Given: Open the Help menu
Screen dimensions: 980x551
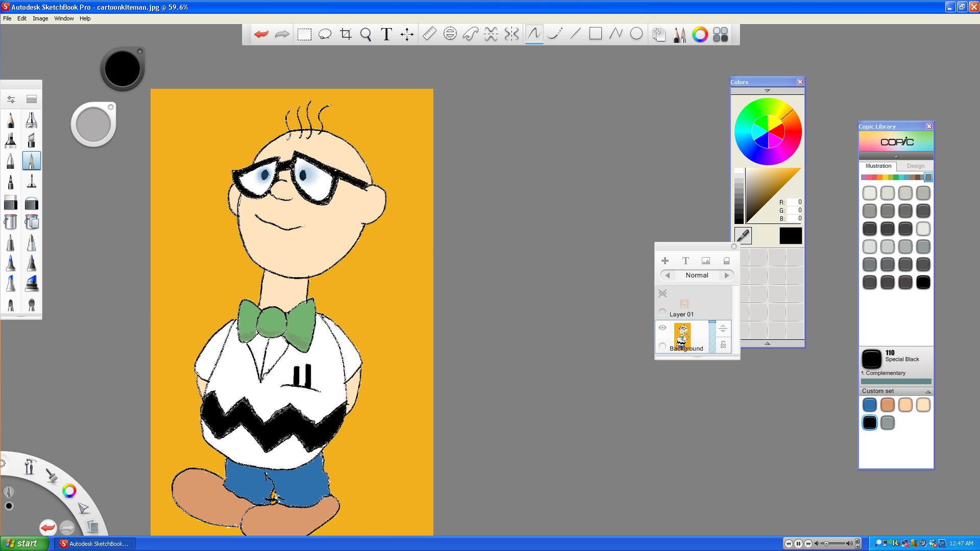Looking at the screenshot, I should (x=85, y=18).
